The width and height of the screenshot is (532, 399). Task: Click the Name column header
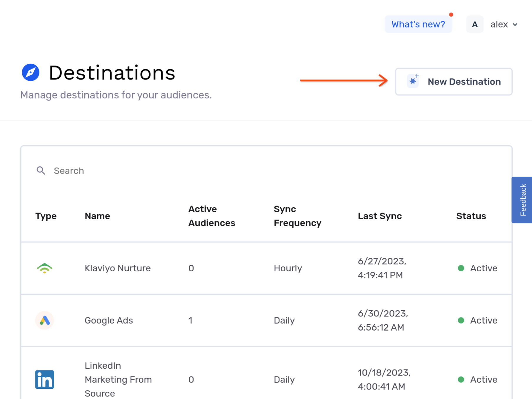point(97,216)
